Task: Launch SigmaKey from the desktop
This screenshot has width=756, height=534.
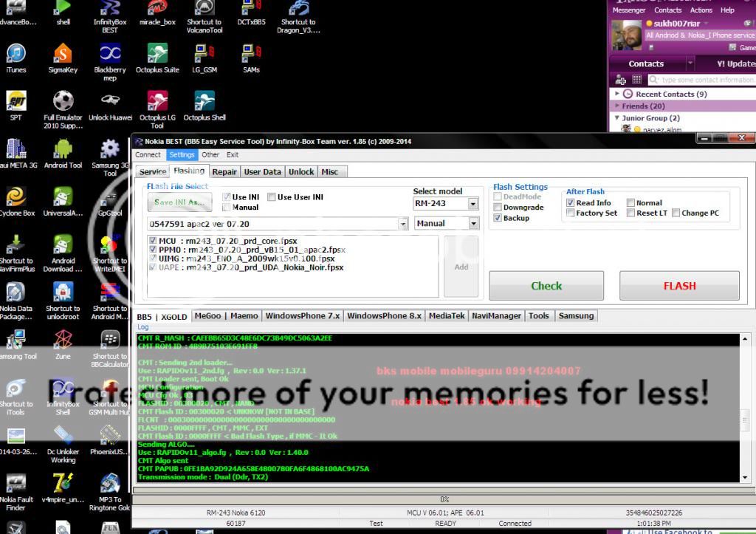Action: [x=63, y=58]
